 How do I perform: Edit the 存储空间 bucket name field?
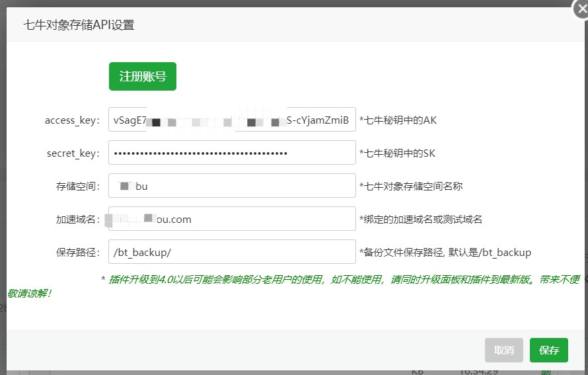point(232,185)
